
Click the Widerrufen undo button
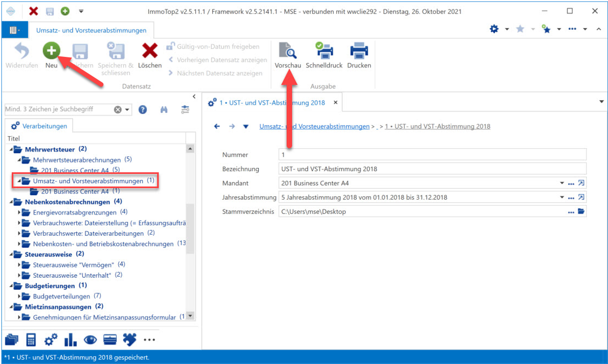point(22,55)
